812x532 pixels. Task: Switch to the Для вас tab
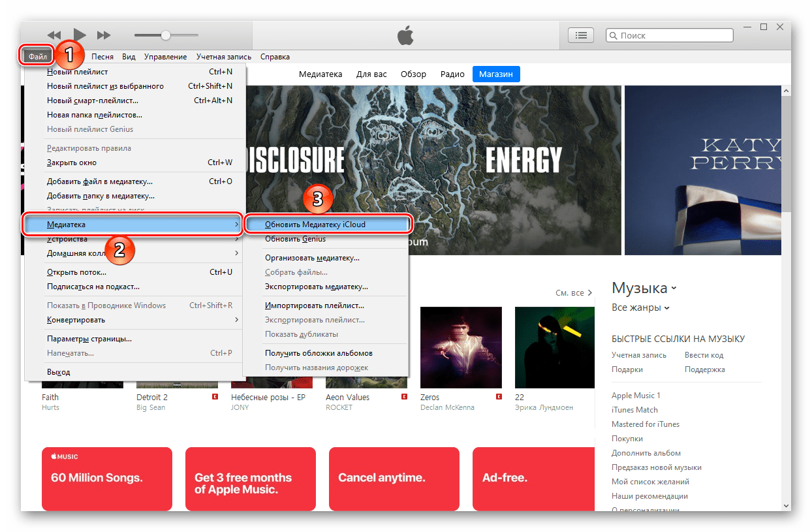[371, 74]
